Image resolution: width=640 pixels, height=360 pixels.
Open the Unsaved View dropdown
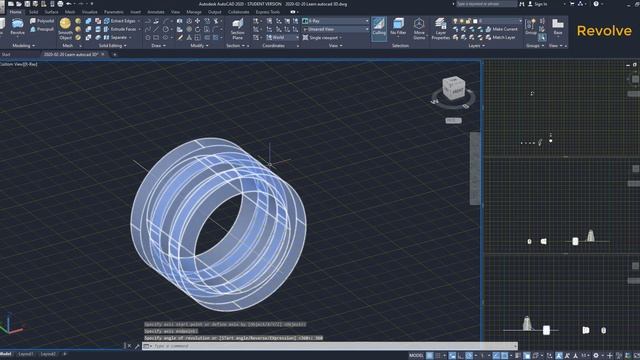336,29
